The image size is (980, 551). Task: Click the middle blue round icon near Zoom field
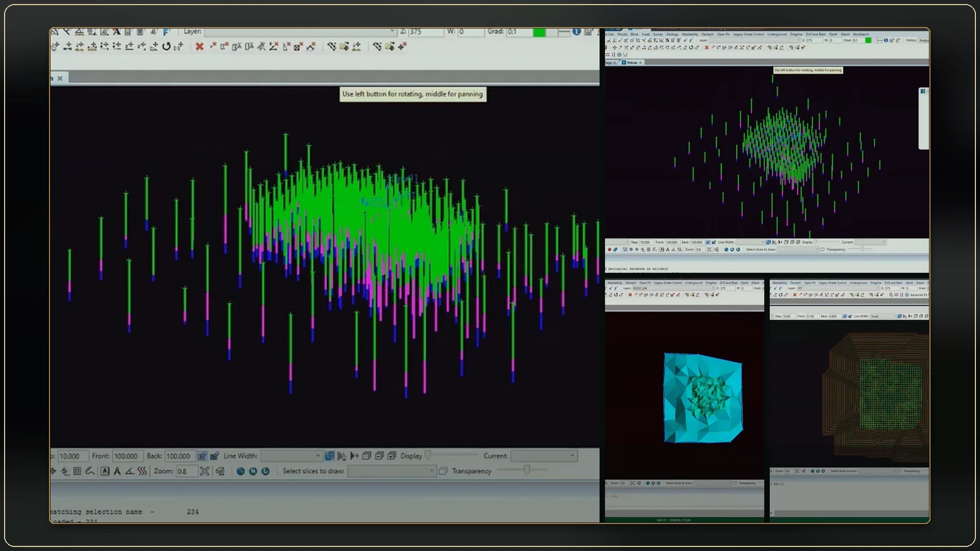coord(253,471)
